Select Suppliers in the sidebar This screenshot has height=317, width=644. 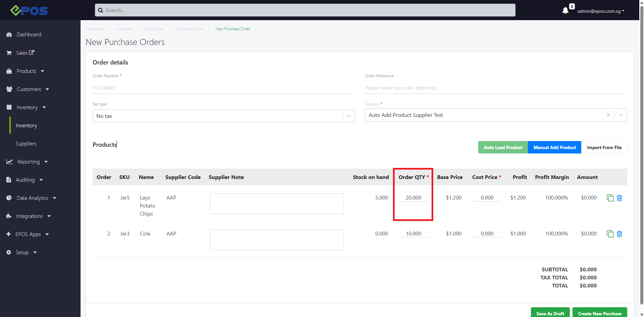(x=26, y=144)
